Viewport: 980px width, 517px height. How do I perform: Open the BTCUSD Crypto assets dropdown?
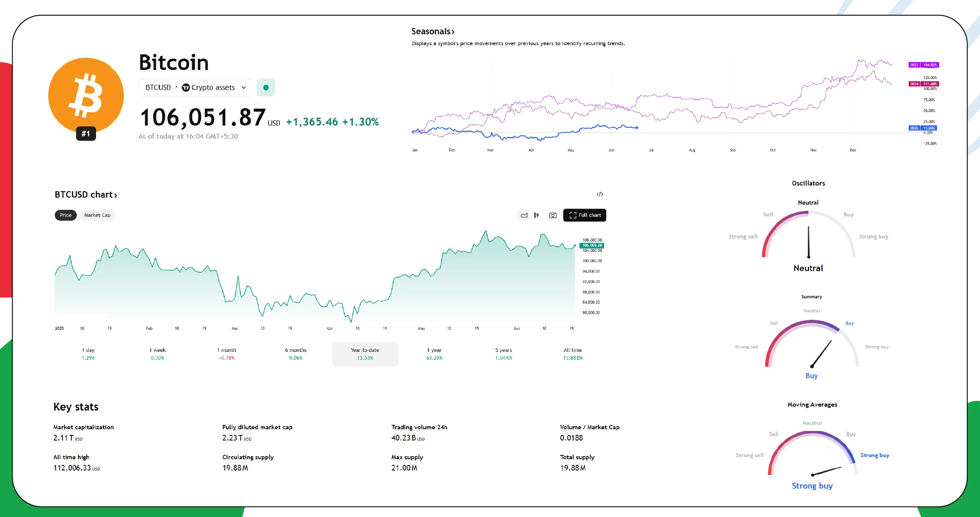tap(196, 87)
